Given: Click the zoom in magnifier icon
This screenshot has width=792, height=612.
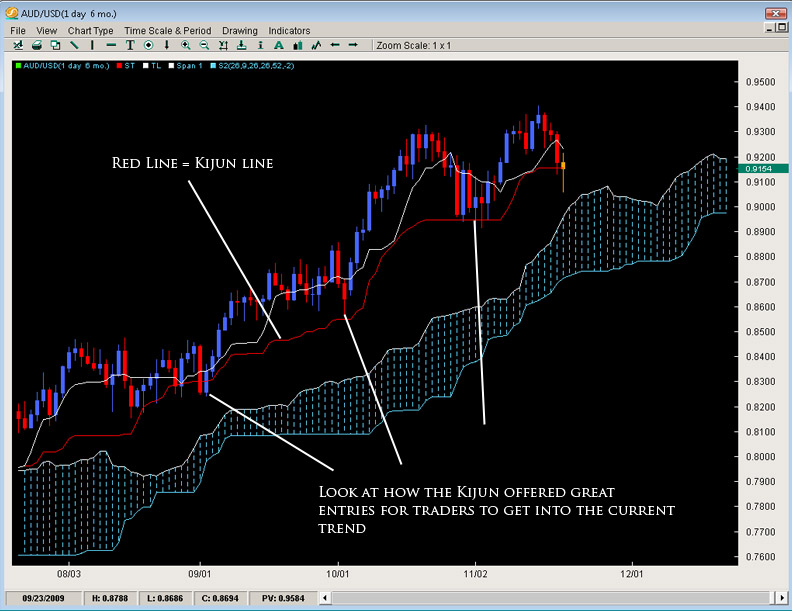Looking at the screenshot, I should [x=186, y=45].
